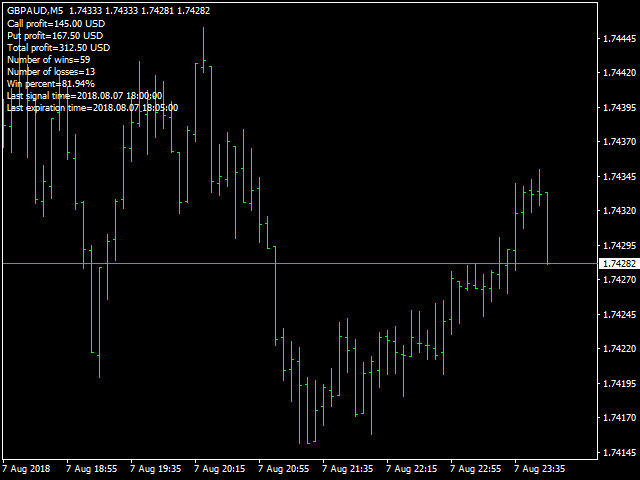Click the Last signal time line
Screen dimensions: 640x480
[84, 96]
